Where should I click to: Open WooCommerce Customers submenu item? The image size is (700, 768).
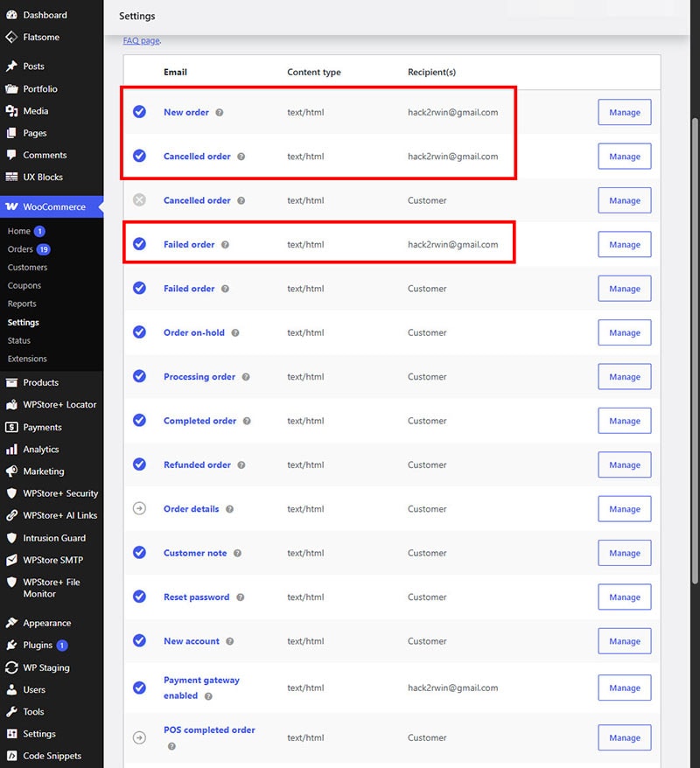[x=27, y=268]
